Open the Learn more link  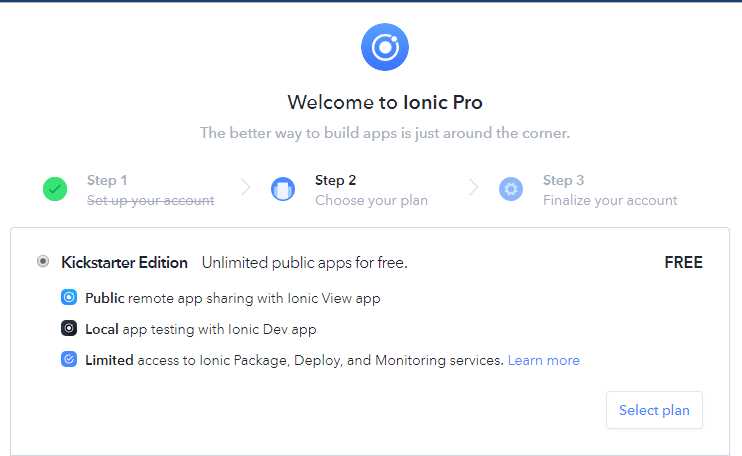click(544, 360)
